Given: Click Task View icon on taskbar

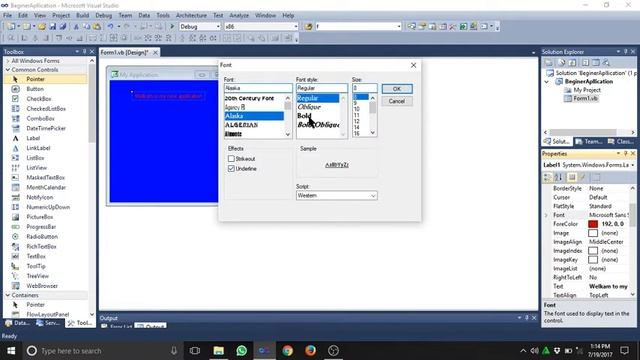Looking at the screenshot, I should pyautogui.click(x=195, y=351).
